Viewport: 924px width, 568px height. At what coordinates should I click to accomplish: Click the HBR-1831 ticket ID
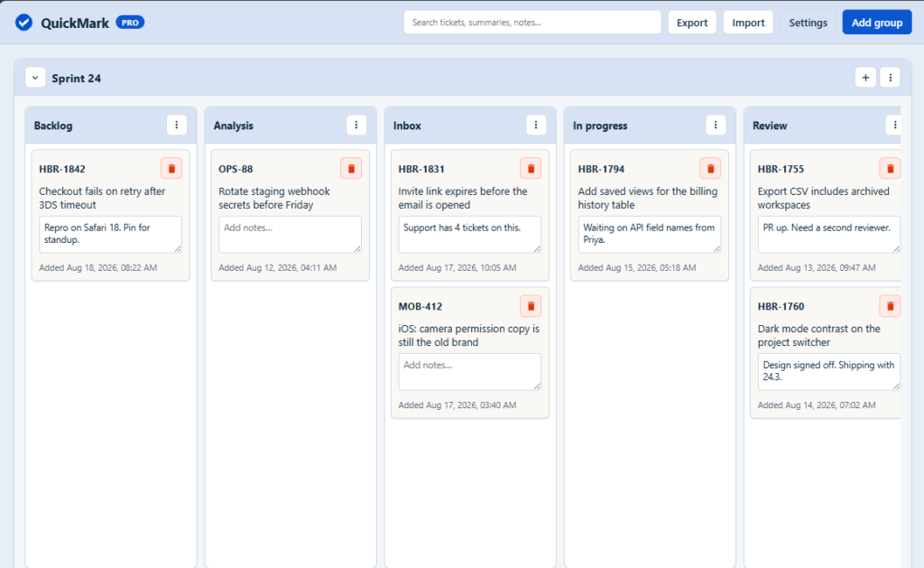click(421, 169)
